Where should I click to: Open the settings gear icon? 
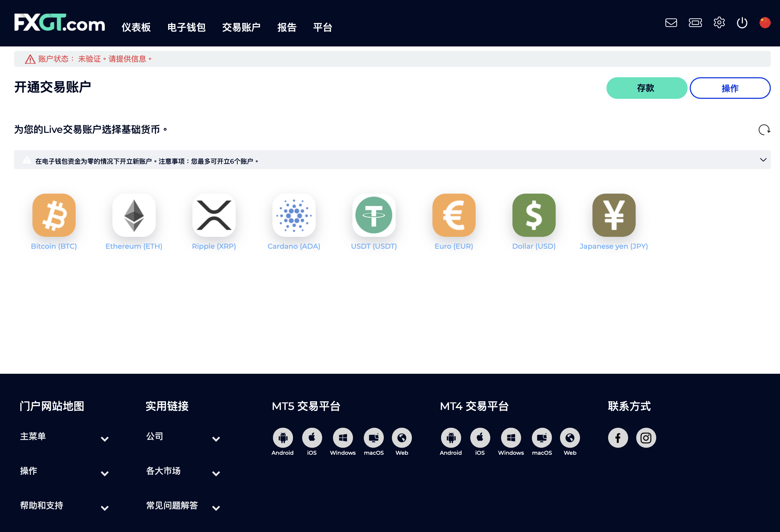point(719,23)
